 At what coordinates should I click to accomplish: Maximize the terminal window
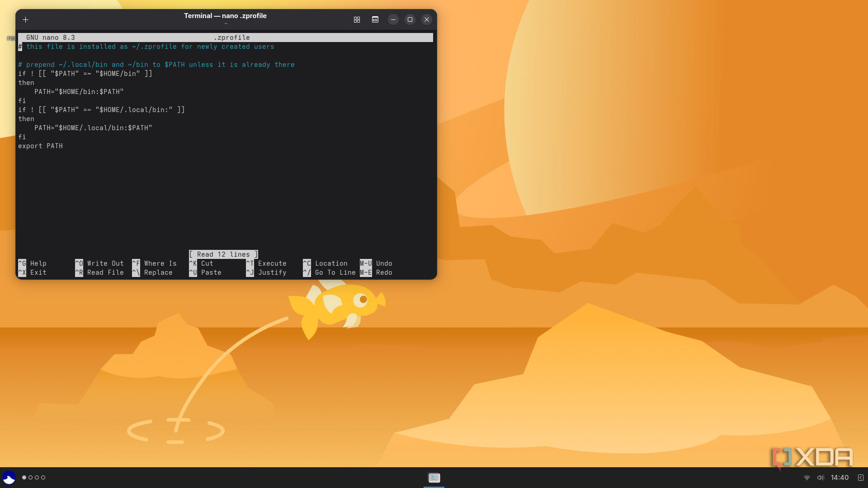[x=410, y=19]
